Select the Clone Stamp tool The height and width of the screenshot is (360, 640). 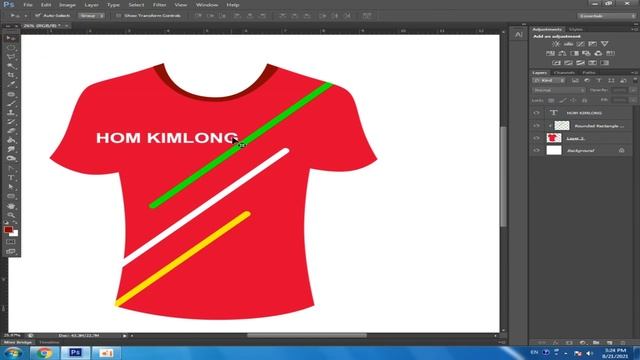10,113
